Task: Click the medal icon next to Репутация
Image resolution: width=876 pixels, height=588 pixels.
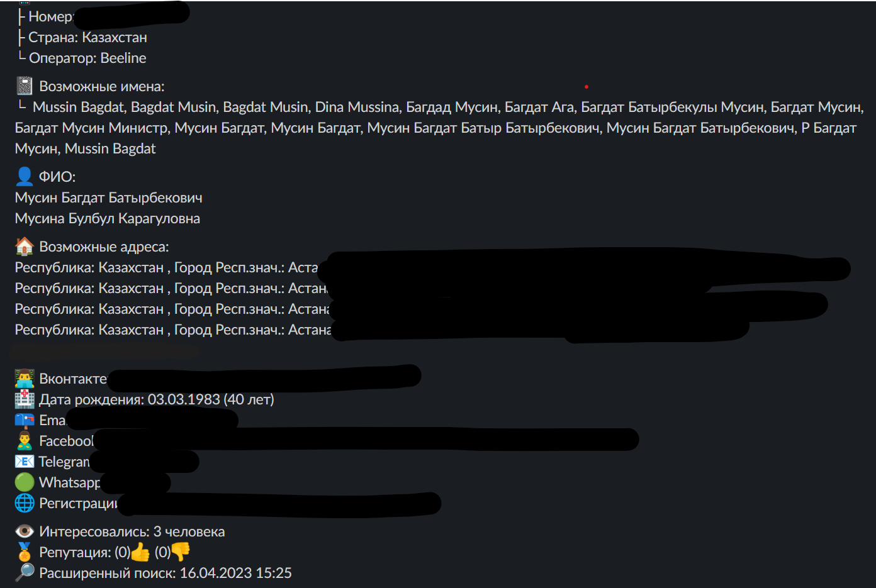Action: tap(25, 552)
